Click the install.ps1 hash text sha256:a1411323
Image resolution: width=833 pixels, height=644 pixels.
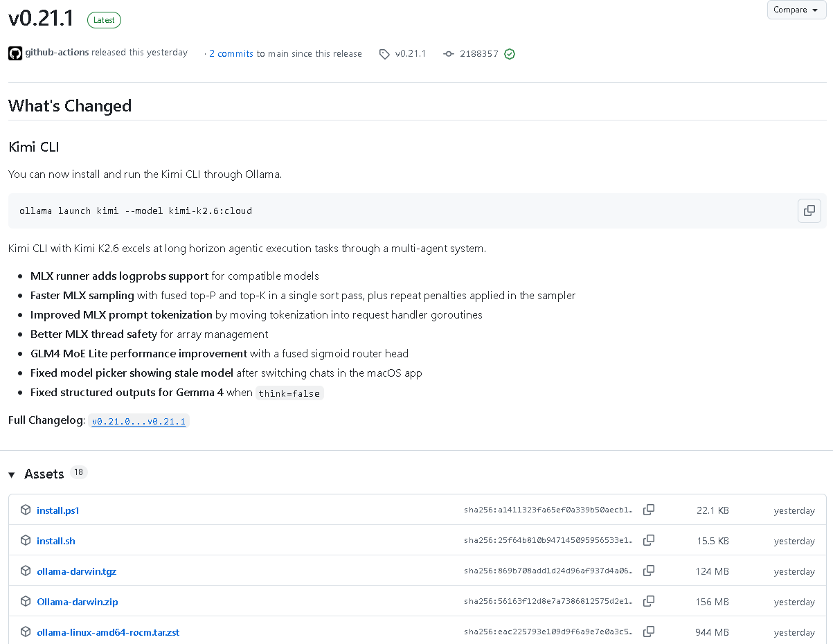[x=548, y=510]
